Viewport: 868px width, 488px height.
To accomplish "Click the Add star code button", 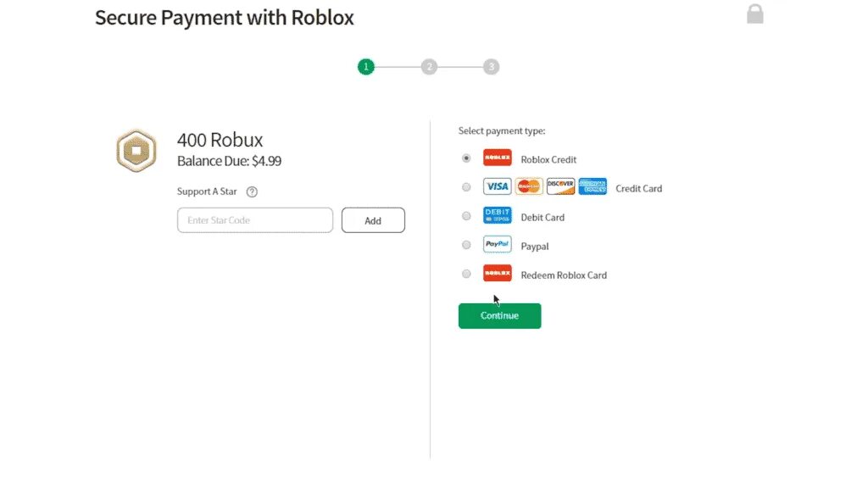I will tap(373, 220).
